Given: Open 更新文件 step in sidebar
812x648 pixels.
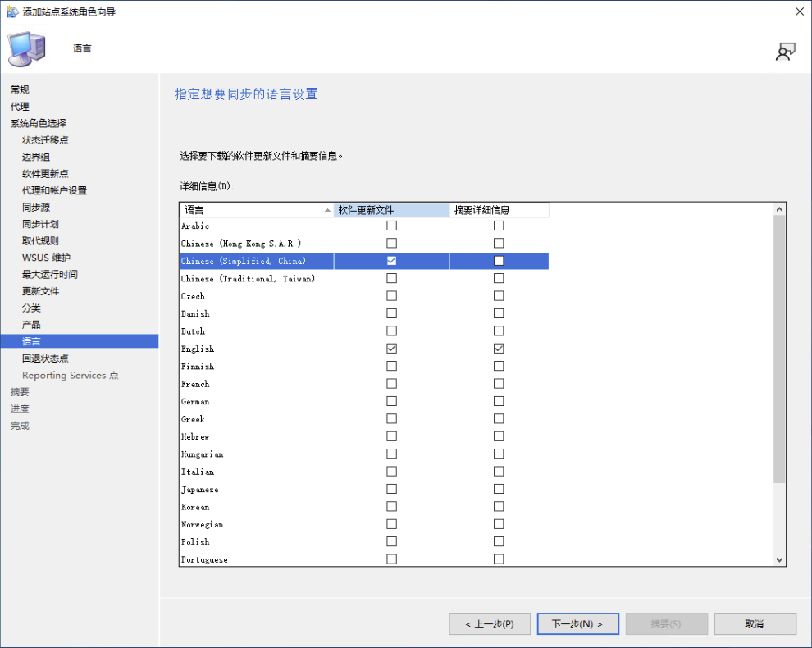Looking at the screenshot, I should [40, 291].
